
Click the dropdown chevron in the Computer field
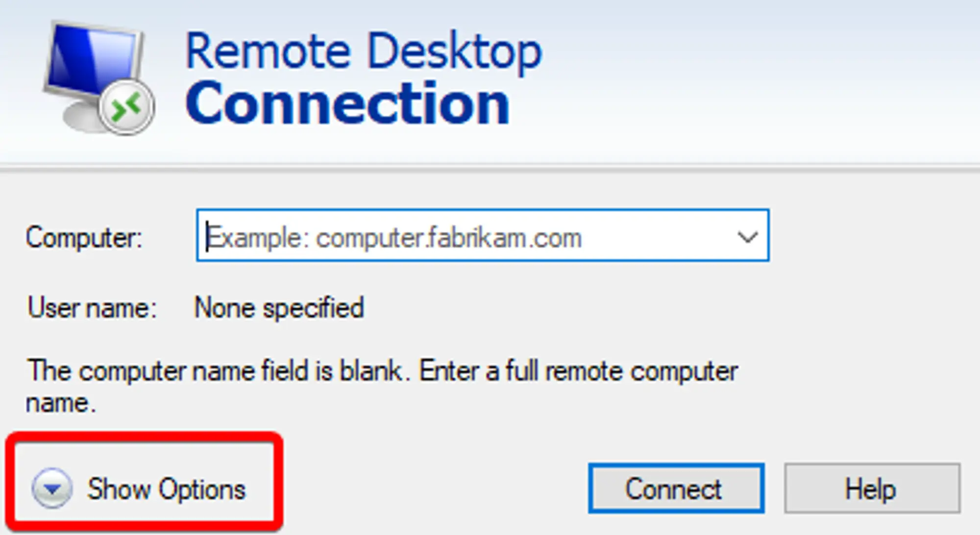point(746,239)
